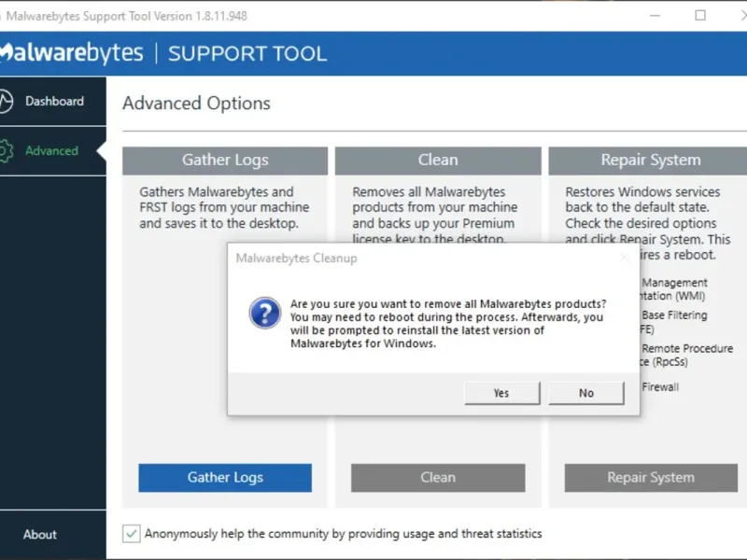Open the About link in sidebar
Image resolution: width=747 pixels, height=560 pixels.
[40, 534]
